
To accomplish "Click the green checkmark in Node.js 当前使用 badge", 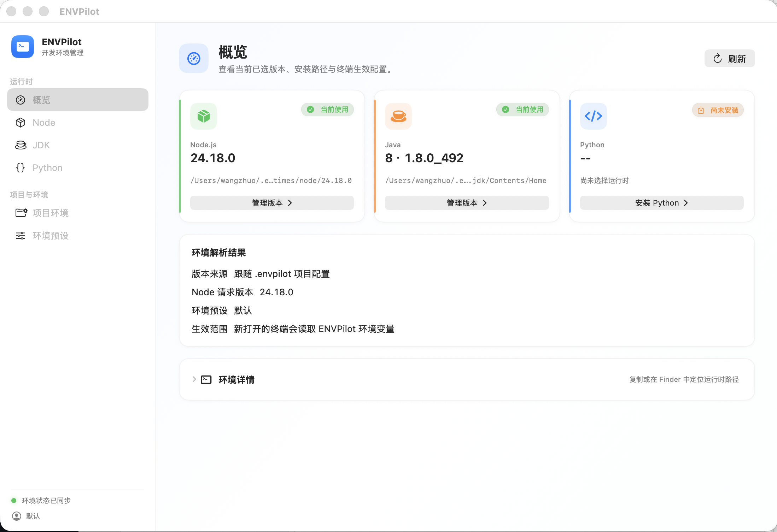I will [x=310, y=110].
